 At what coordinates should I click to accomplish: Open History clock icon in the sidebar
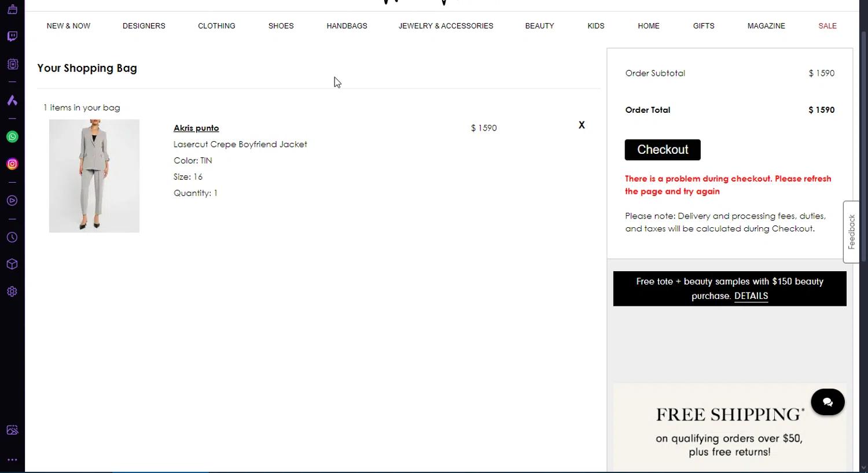(x=12, y=238)
